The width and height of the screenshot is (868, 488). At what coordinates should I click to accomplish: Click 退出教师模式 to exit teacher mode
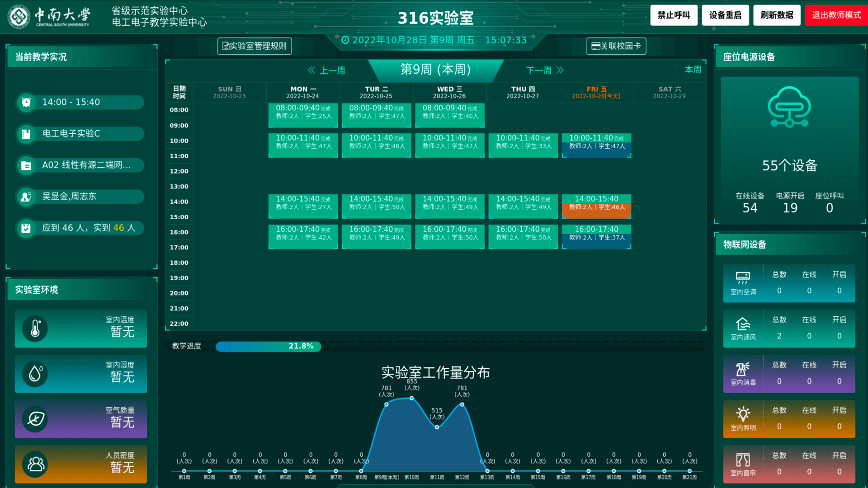pos(836,14)
